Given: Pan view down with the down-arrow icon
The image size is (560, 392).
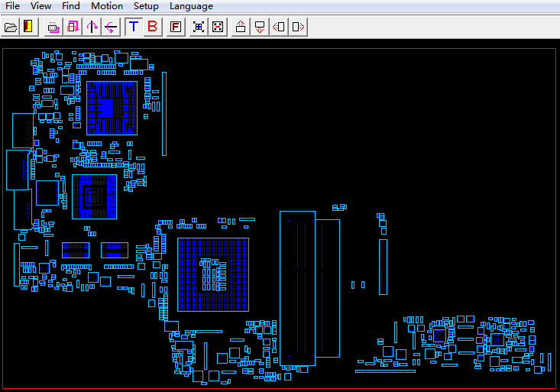Looking at the screenshot, I should pyautogui.click(x=260, y=27).
